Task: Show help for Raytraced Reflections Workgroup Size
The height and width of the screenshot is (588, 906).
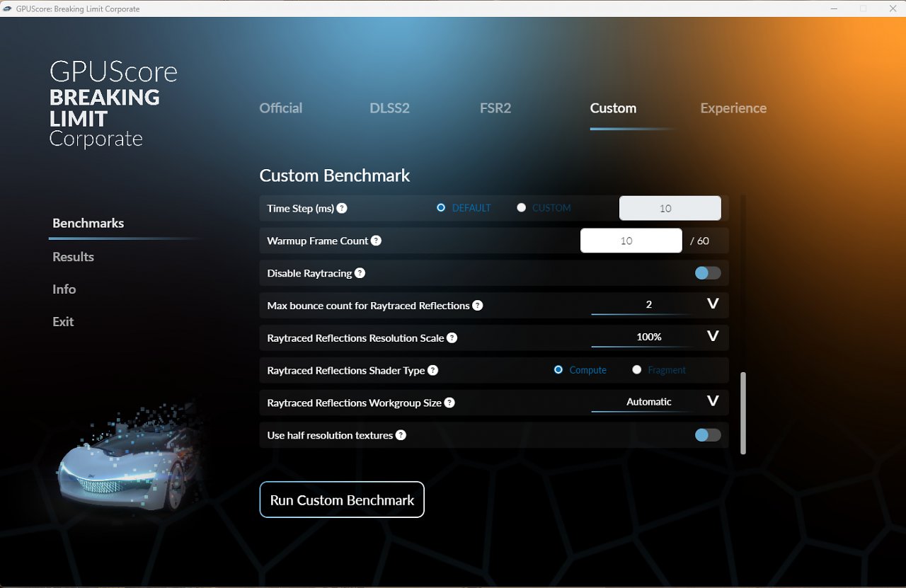Action: (449, 403)
